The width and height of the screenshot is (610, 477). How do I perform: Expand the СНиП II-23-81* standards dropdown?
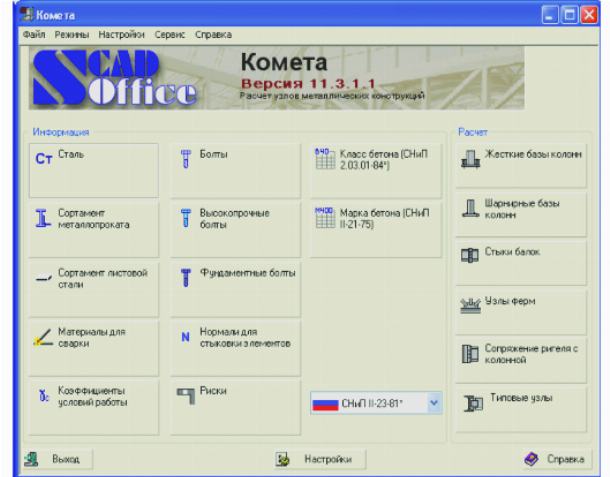click(433, 402)
